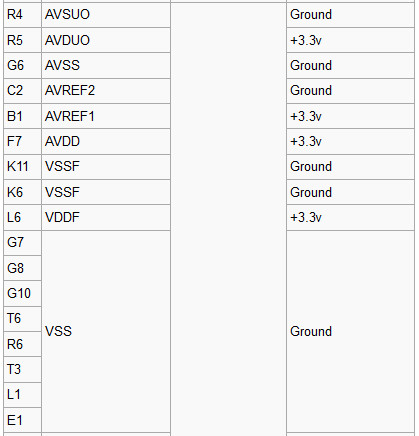
Task: Click the AVDUO cell in row R5
Action: [106, 40]
